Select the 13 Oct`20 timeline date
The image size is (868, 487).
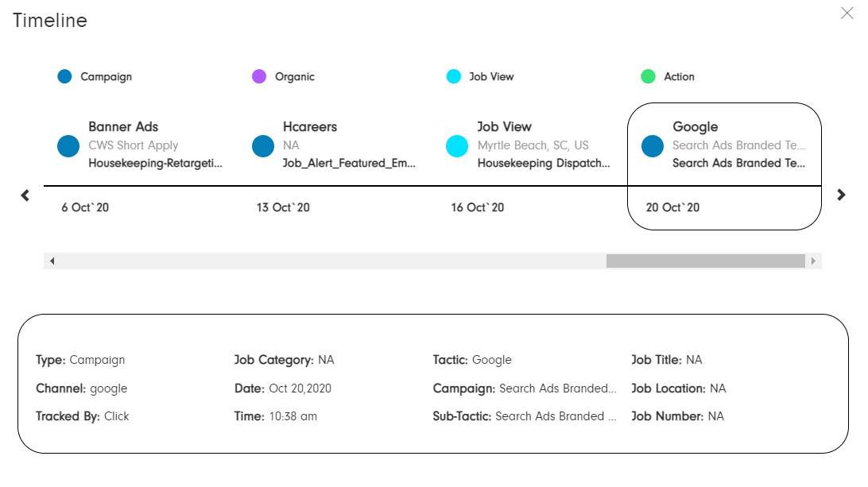(x=283, y=207)
